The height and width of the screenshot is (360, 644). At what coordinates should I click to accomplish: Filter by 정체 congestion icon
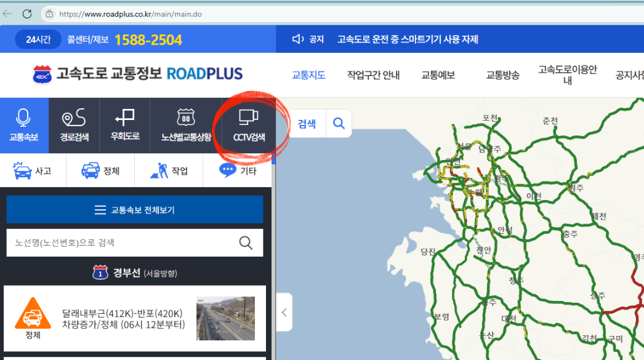tap(91, 170)
